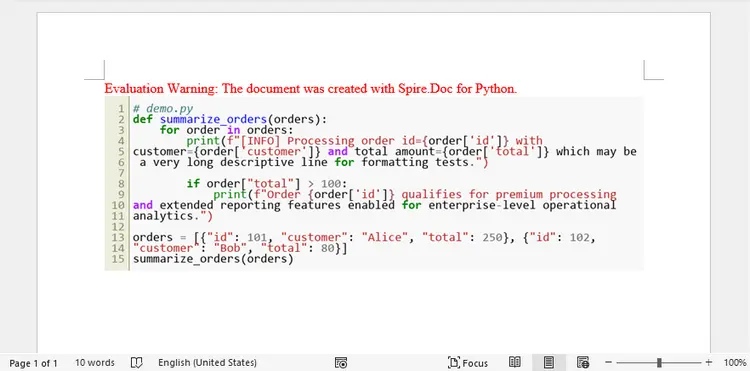Open word count via 10 words
The height and width of the screenshot is (371, 750).
click(x=95, y=363)
